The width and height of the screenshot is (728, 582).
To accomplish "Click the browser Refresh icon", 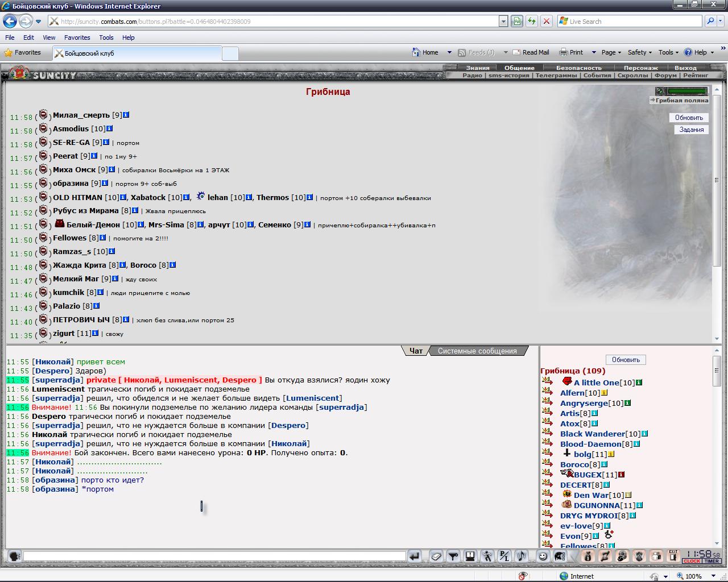I will 531,21.
